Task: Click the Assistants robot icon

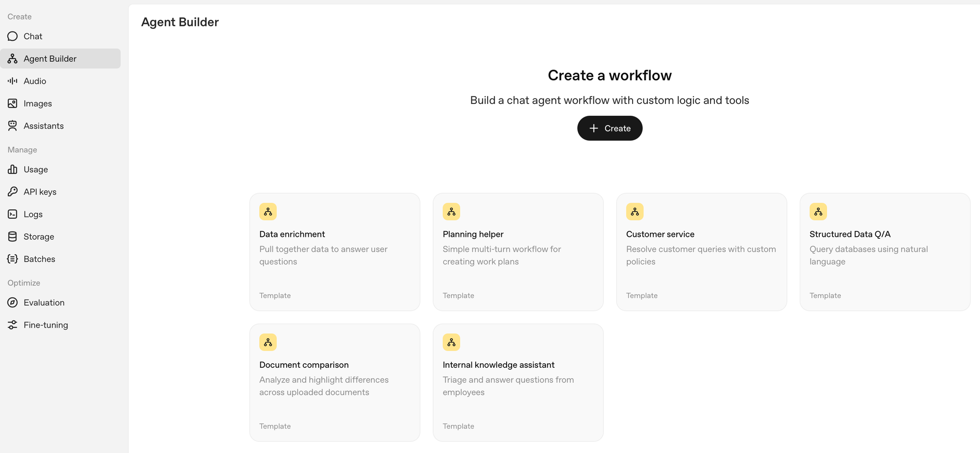Action: 13,126
